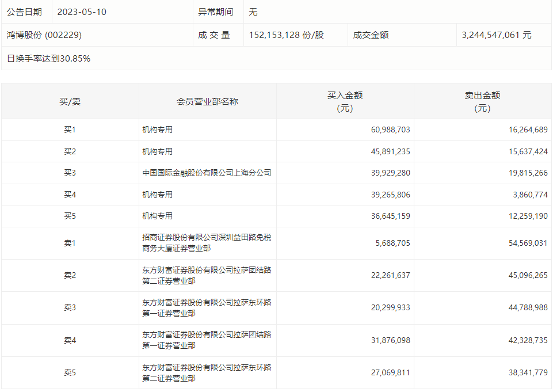This screenshot has width=553, height=392.
Task: Select sell amount 42,328,735
Action: (528, 341)
